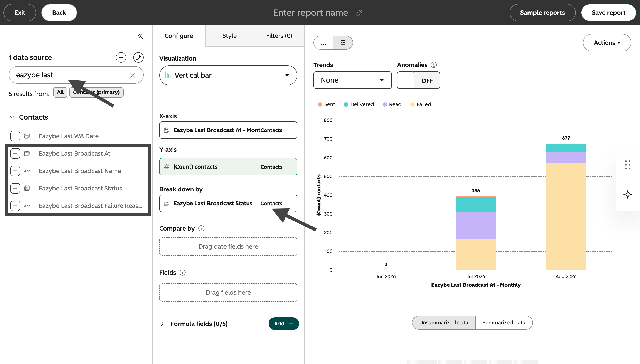Switch to the Configure tab

(179, 36)
